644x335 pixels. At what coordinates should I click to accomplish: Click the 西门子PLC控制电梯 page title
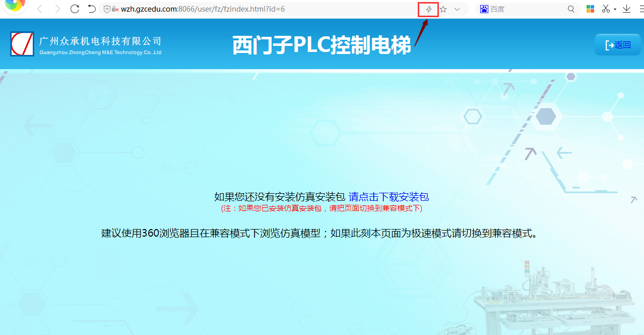[x=321, y=45]
